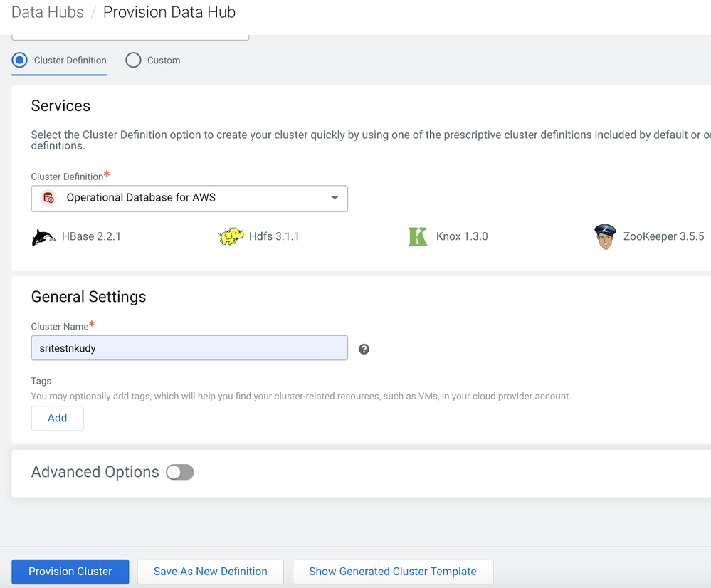Select the Custom radio button
The width and height of the screenshot is (711, 588).
pyautogui.click(x=133, y=61)
